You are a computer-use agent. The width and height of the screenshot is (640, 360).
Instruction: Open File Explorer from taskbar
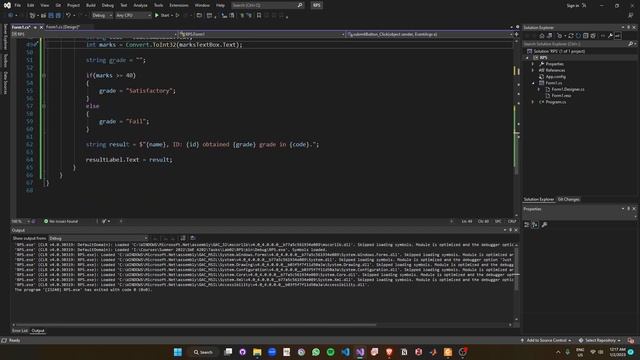point(257,352)
